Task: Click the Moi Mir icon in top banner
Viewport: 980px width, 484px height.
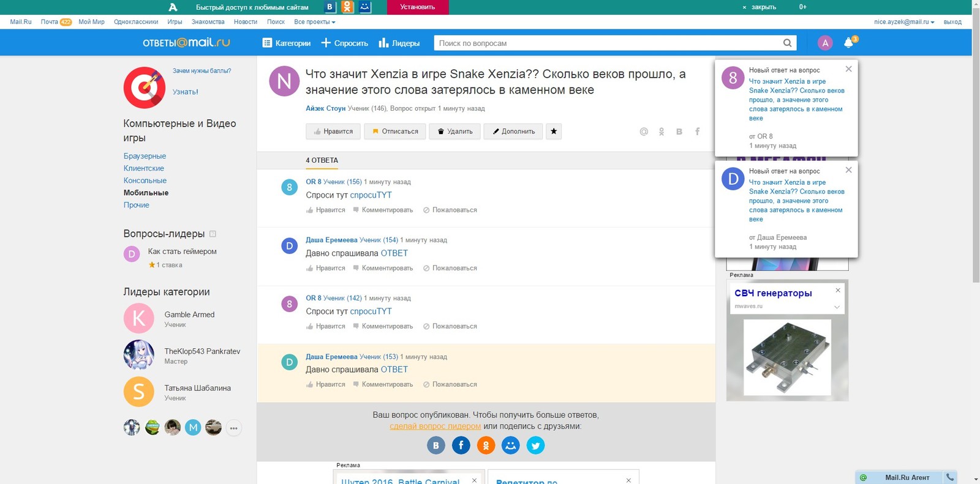Action: (x=364, y=7)
